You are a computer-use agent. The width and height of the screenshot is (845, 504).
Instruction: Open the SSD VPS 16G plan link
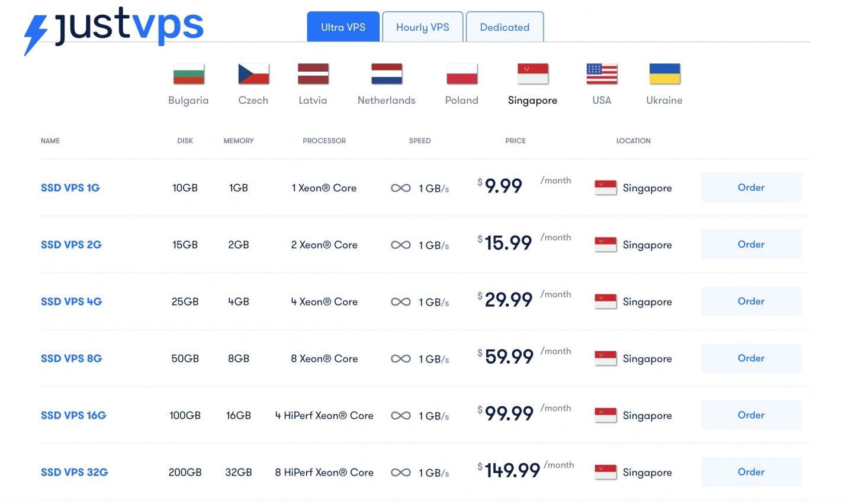click(x=73, y=415)
